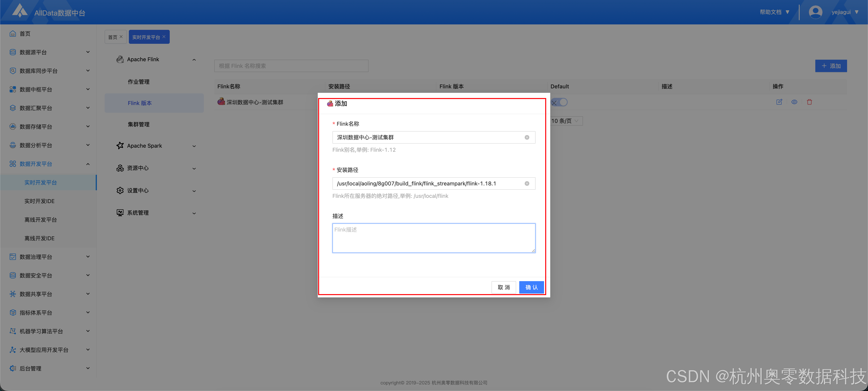Click the AllData logo icon

tap(20, 11)
